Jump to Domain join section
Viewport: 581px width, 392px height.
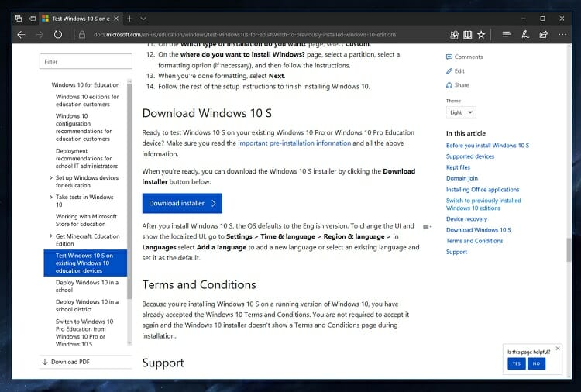(x=462, y=178)
